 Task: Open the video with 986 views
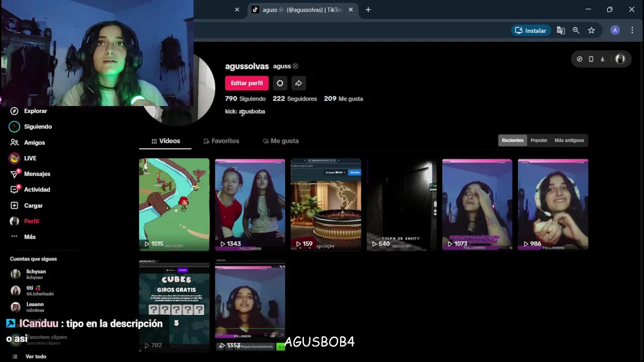pos(553,205)
